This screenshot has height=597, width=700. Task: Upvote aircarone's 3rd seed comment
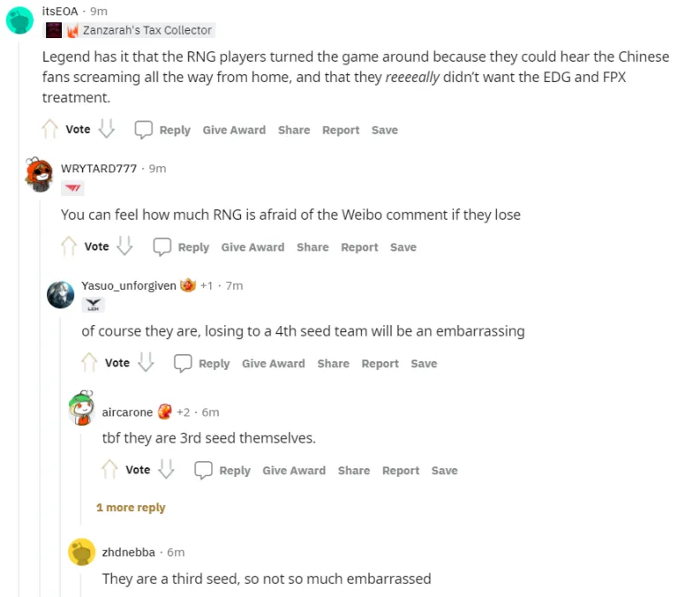click(109, 470)
